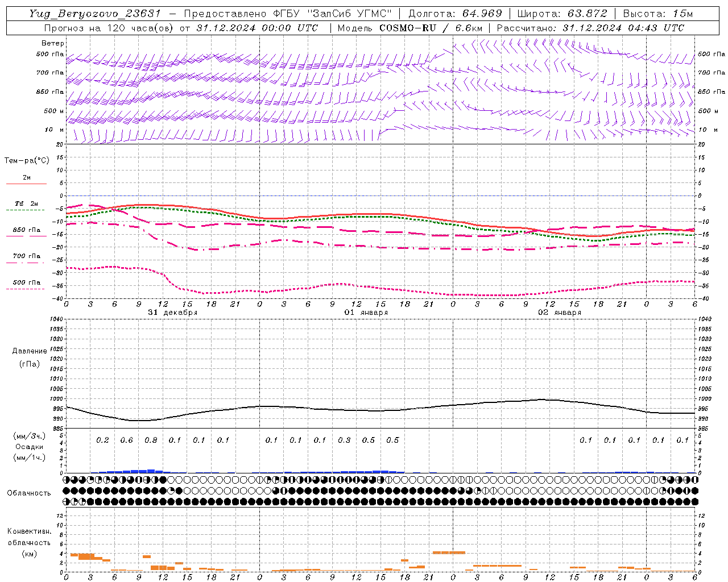
Task: Click the Облачность cloudiness label
Action: tap(29, 493)
